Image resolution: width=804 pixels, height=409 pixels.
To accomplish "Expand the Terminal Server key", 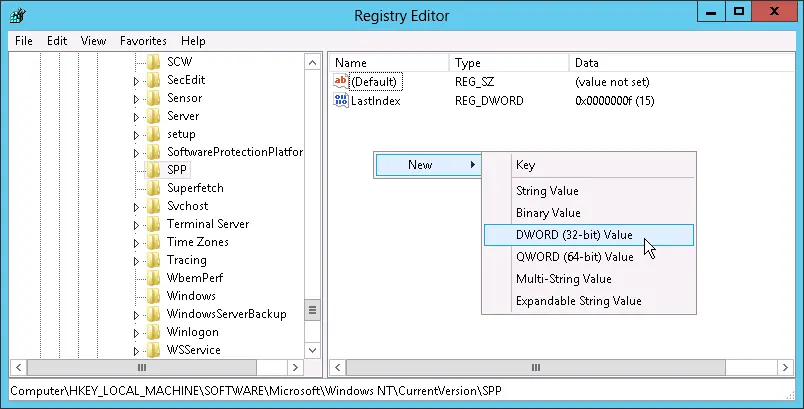I will pyautogui.click(x=136, y=225).
